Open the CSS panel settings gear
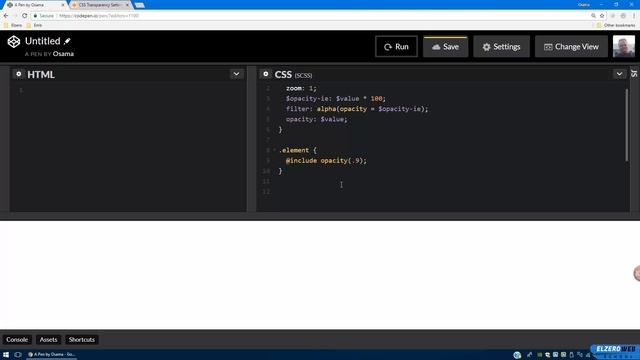The width and height of the screenshot is (640, 360). click(x=266, y=74)
